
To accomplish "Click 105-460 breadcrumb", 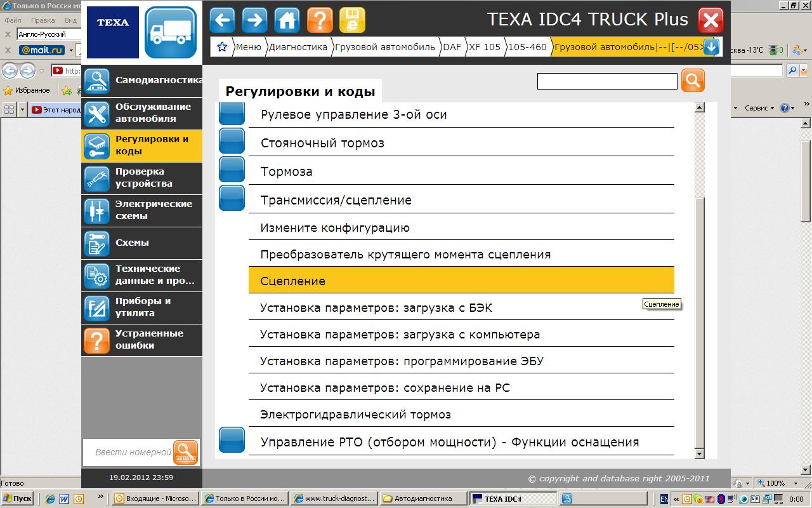I will coord(527,47).
